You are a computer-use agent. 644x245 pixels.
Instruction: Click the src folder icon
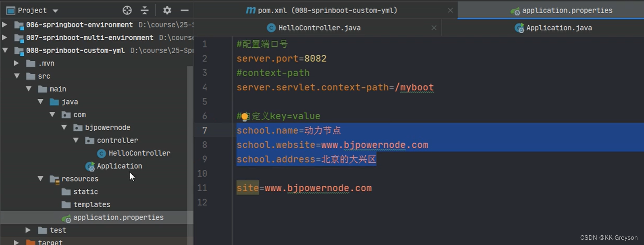coord(31,76)
